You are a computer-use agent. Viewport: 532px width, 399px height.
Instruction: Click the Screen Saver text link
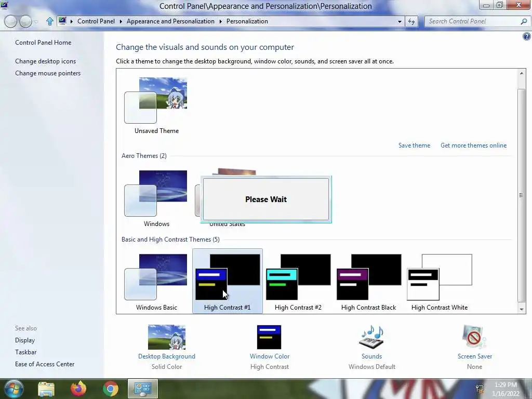(x=475, y=356)
